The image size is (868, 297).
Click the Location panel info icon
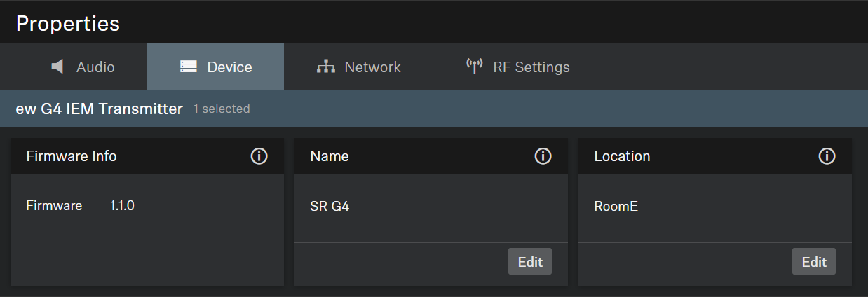pos(827,156)
